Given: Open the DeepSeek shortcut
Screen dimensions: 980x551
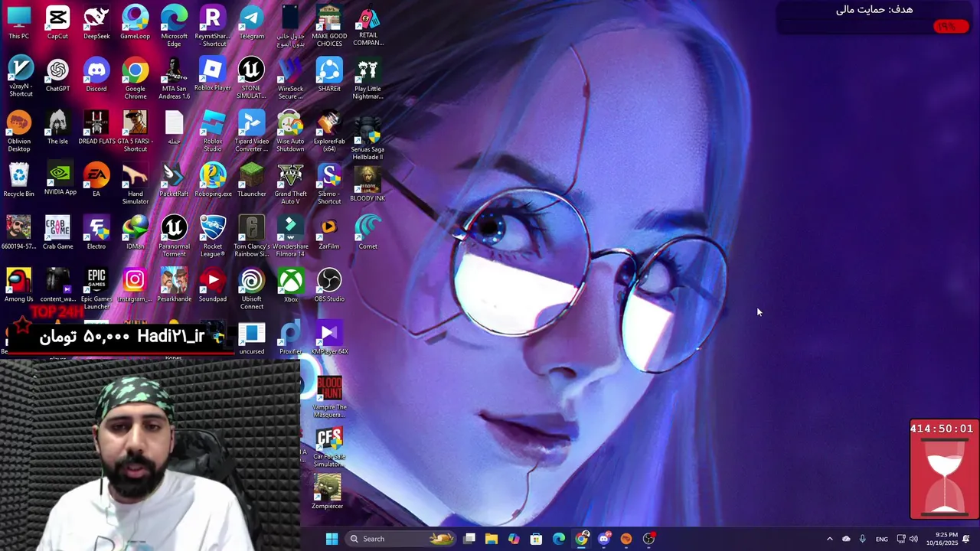Looking at the screenshot, I should 96,23.
